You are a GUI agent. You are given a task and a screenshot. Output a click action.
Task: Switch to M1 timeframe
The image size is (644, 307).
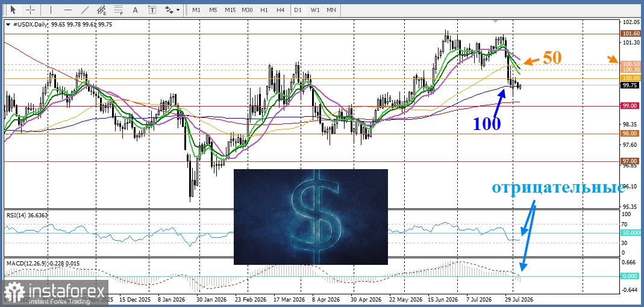click(x=196, y=10)
